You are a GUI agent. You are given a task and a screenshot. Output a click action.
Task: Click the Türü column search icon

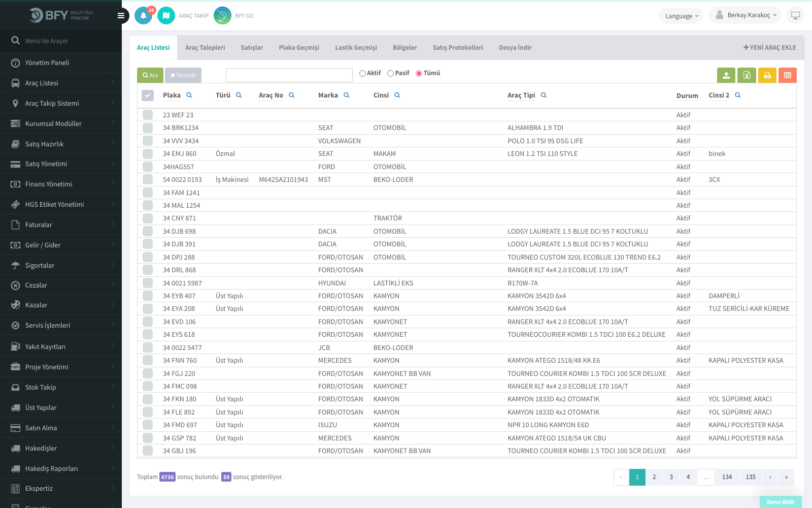coord(239,95)
